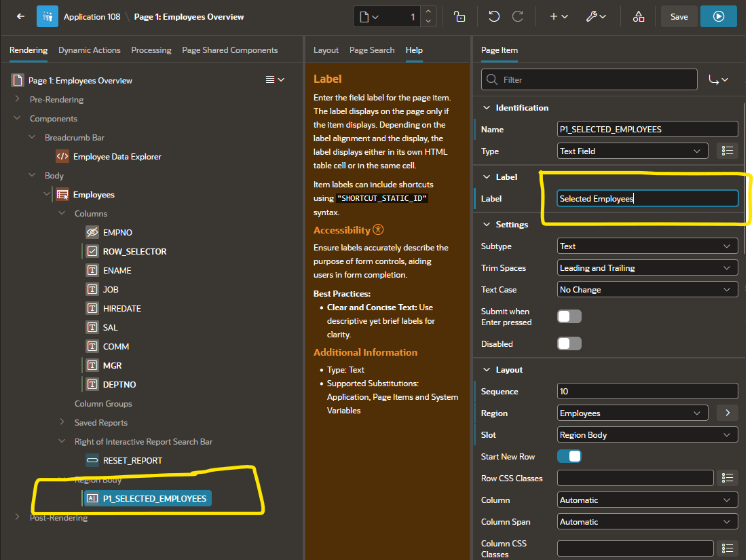Click the back arrow icon
This screenshot has width=754, height=560.
(x=20, y=16)
